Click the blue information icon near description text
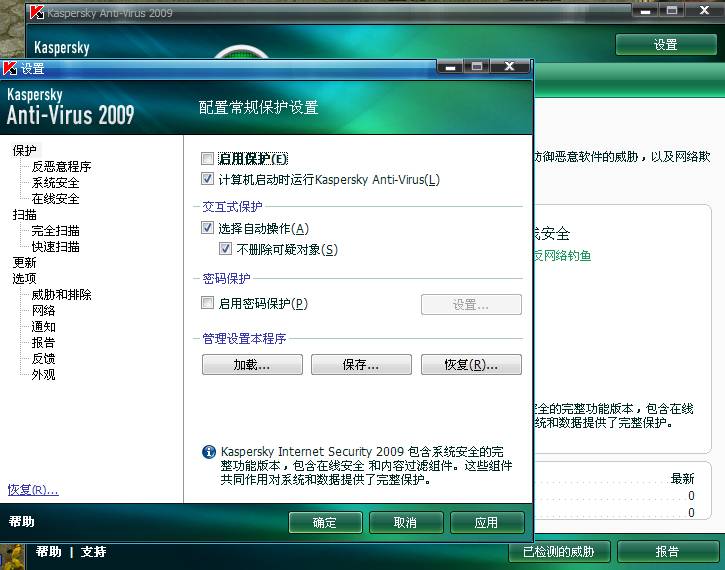This screenshot has width=725, height=570. click(209, 452)
